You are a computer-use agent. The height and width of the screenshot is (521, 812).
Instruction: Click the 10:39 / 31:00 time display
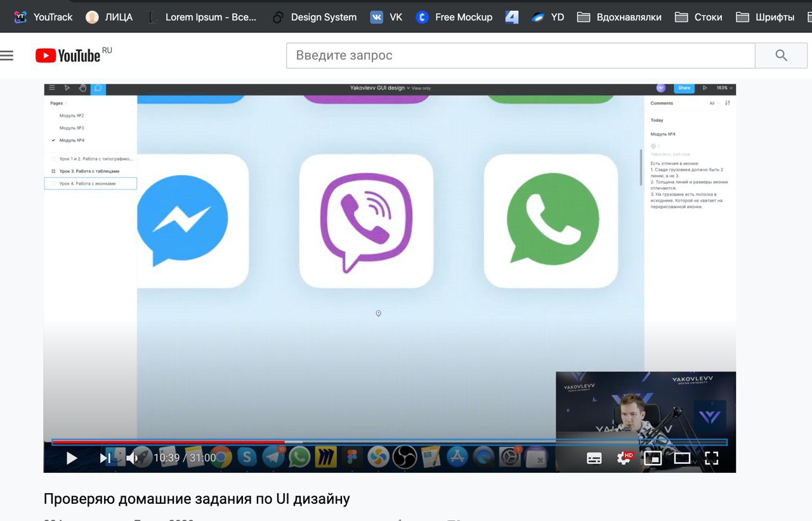185,458
